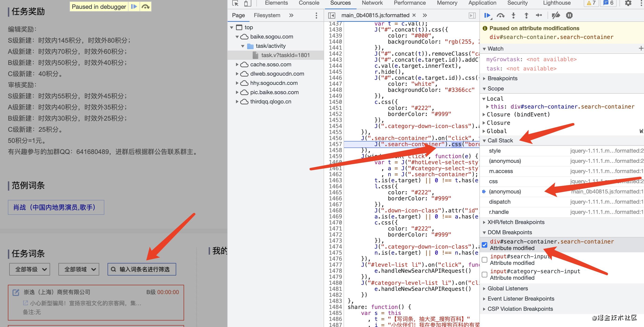Viewport: 644px width, 327px height.
Task: Expand the cache.soso.com tree node
Action: click(237, 64)
